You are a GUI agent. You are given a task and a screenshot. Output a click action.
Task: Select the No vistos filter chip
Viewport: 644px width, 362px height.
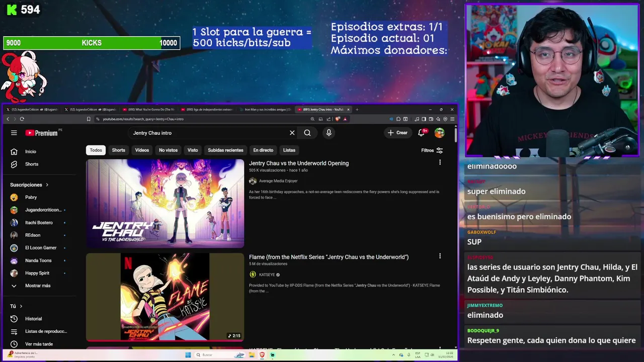pos(168,150)
